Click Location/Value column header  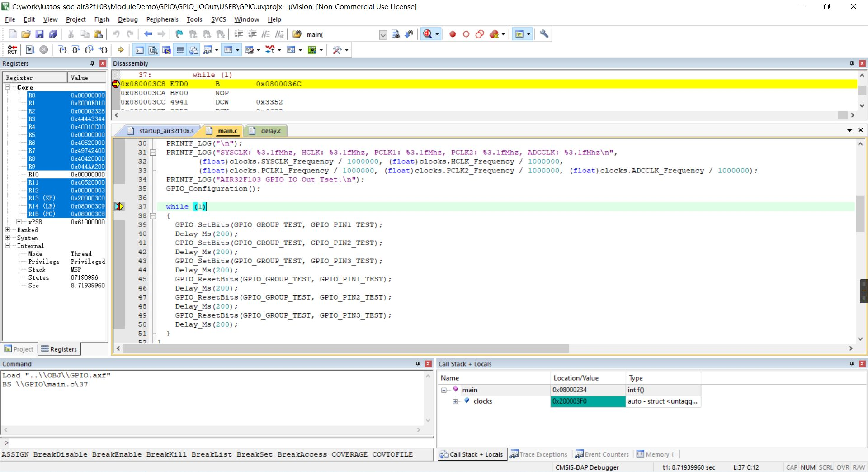[x=588, y=378]
